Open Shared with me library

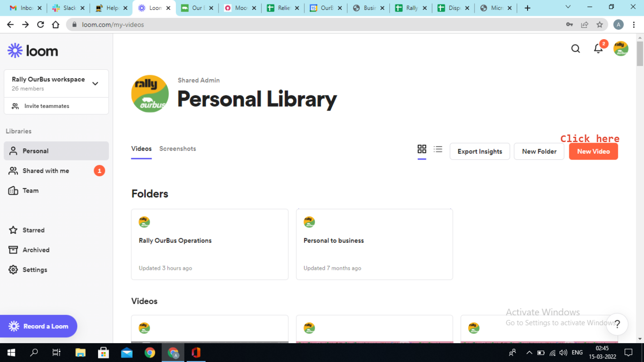56,171
